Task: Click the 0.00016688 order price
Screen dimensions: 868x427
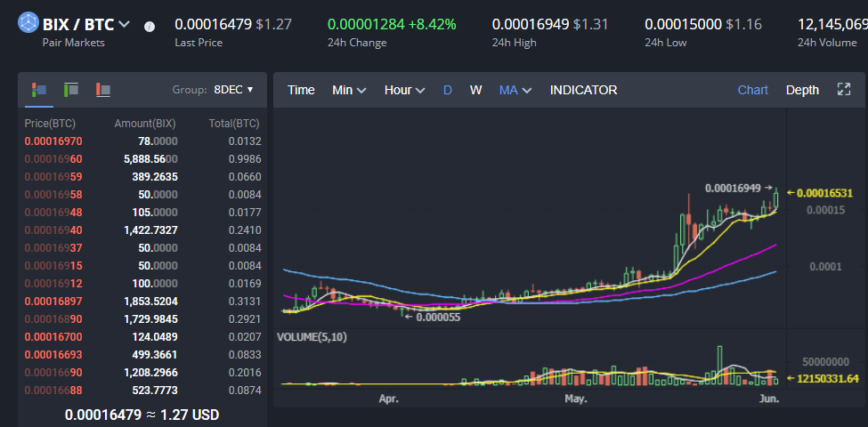Action: click(x=53, y=390)
